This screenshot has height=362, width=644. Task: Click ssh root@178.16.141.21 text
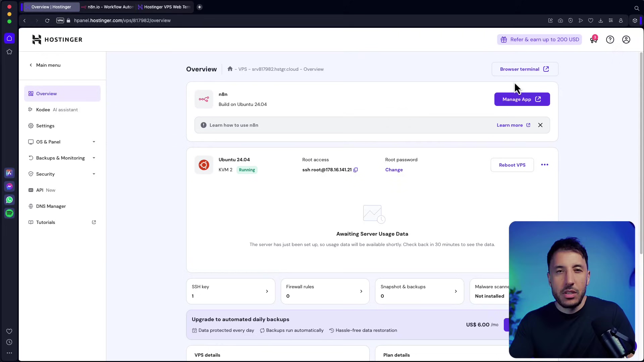(327, 170)
